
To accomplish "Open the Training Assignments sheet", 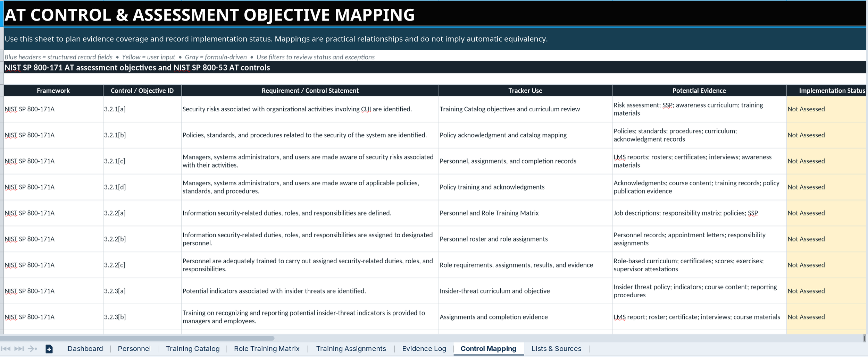I will click(351, 349).
